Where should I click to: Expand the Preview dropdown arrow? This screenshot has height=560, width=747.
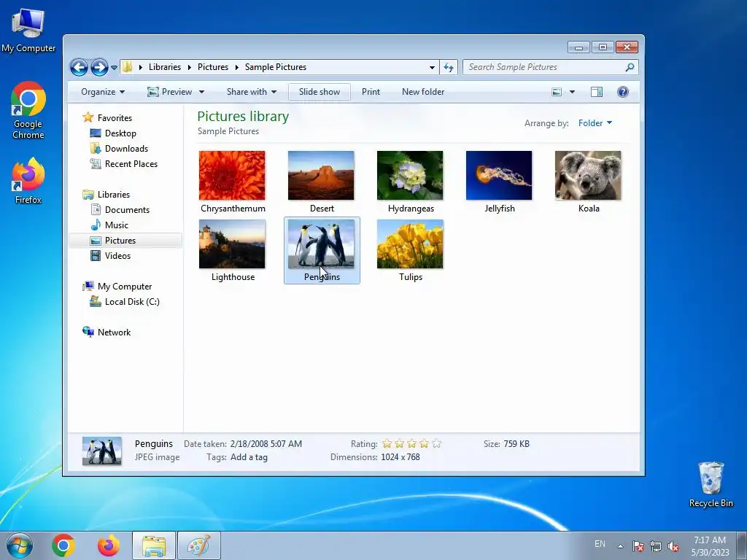pyautogui.click(x=201, y=92)
